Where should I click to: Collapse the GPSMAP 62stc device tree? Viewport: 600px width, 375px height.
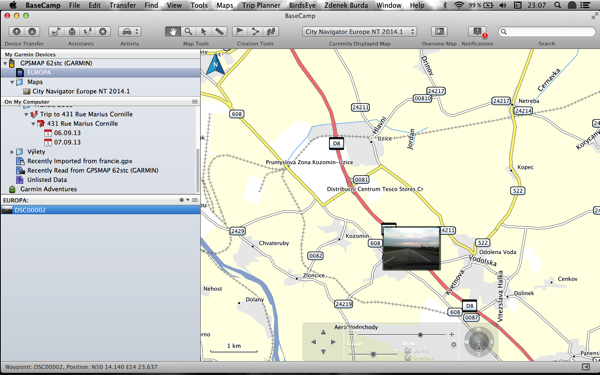[x=5, y=63]
